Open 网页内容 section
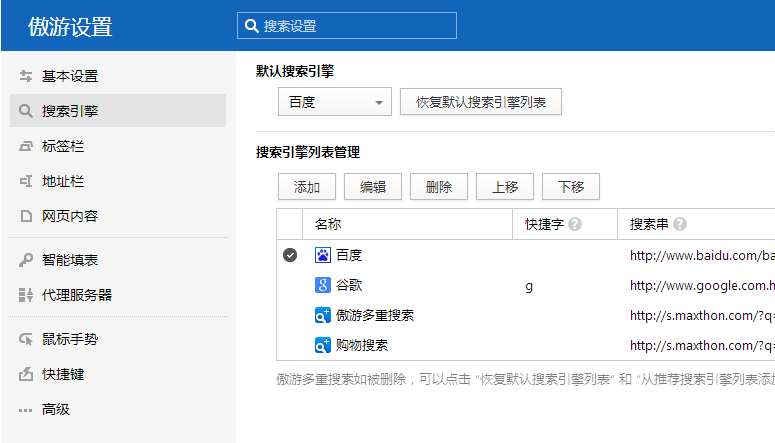 click(x=118, y=216)
